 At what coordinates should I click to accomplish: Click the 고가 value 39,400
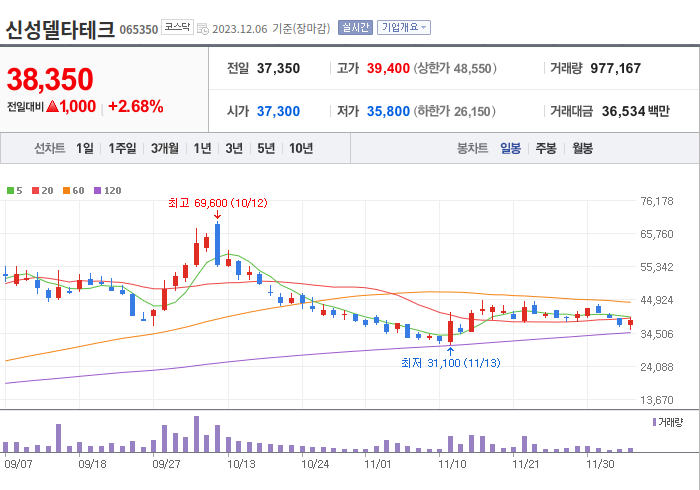[388, 68]
